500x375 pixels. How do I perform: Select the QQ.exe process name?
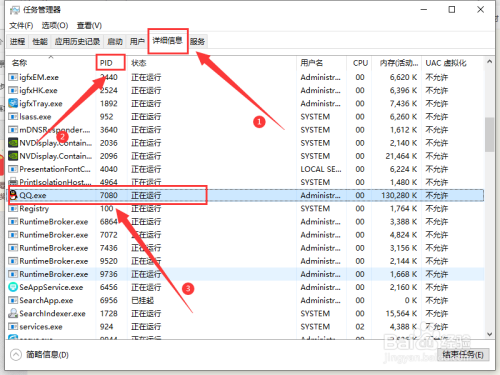[x=33, y=195]
